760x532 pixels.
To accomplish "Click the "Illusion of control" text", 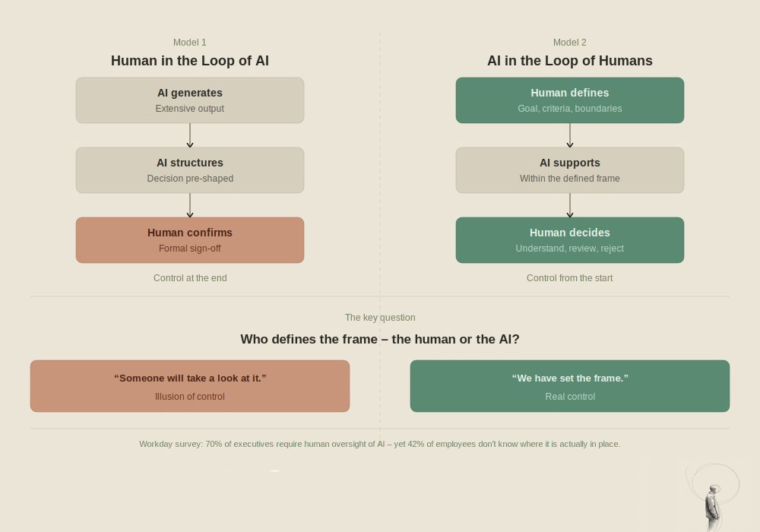I will [190, 397].
